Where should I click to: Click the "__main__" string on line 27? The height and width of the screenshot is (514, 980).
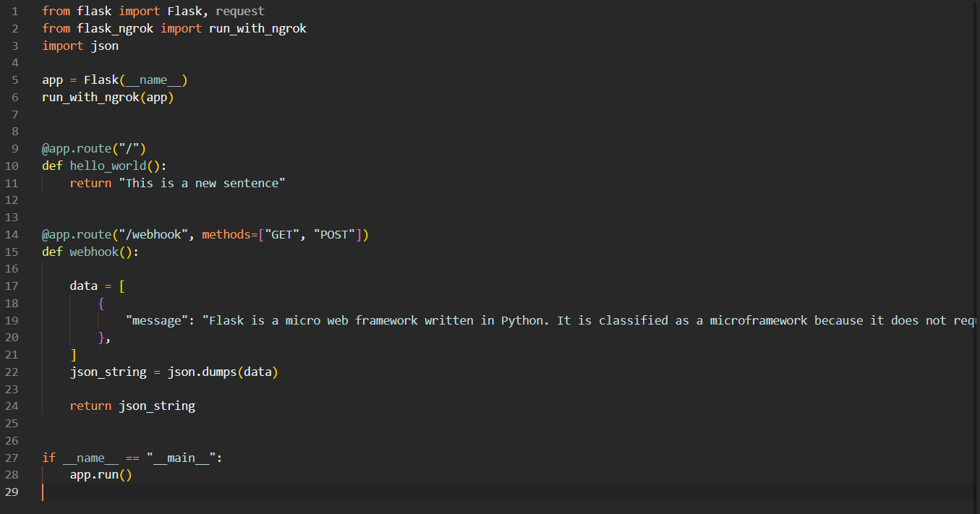[x=181, y=458]
